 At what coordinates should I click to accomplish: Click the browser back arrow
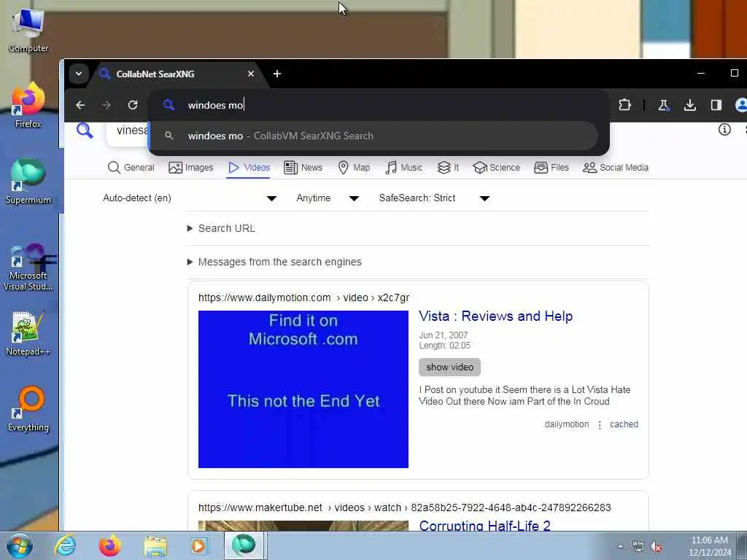(x=80, y=105)
